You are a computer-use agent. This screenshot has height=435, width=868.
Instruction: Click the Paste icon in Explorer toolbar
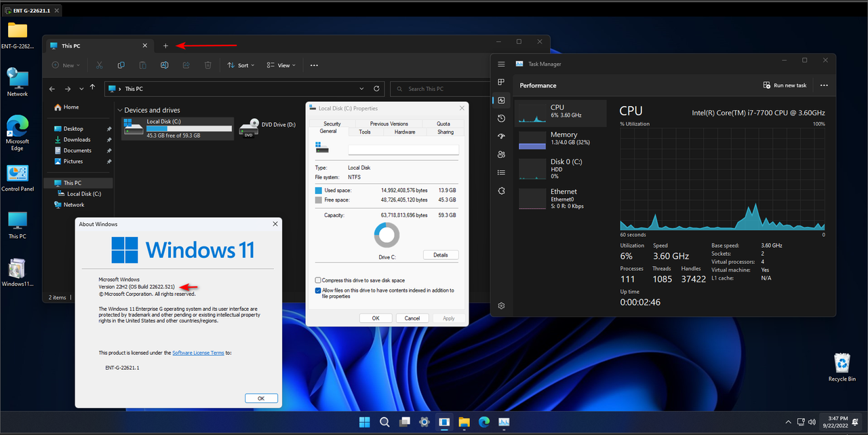142,65
